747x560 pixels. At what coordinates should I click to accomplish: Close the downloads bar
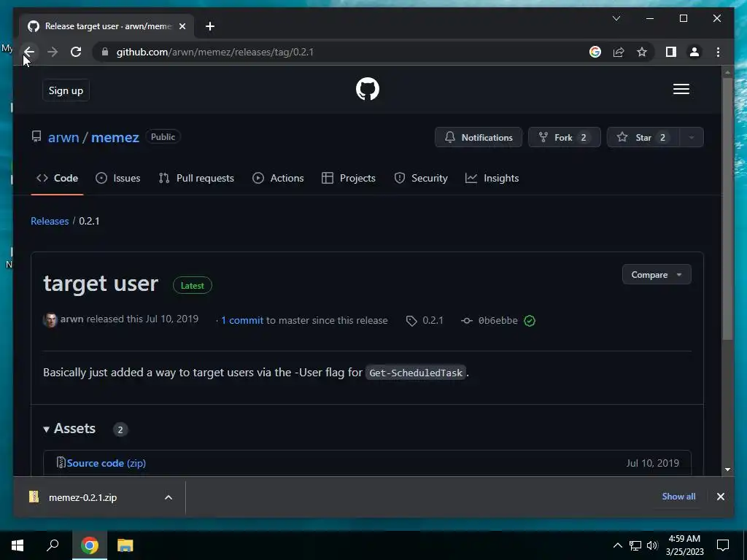(x=720, y=497)
